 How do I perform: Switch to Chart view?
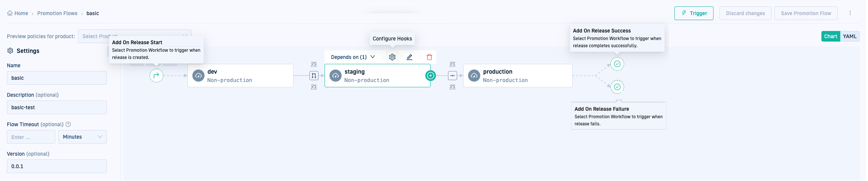point(831,36)
